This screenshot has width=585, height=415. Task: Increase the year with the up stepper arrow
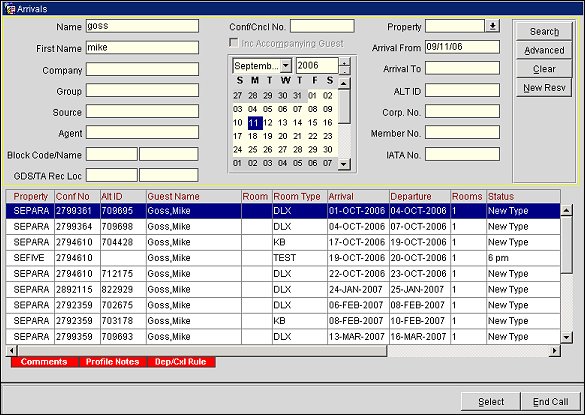[x=344, y=62]
